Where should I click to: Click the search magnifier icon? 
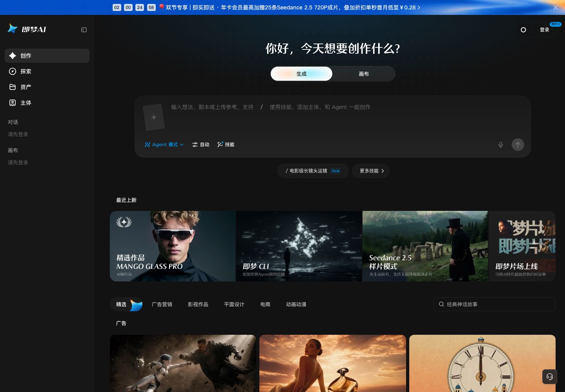click(x=441, y=304)
